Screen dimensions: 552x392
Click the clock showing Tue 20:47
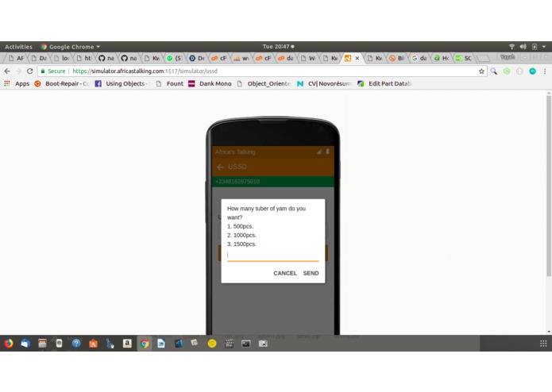pos(278,47)
